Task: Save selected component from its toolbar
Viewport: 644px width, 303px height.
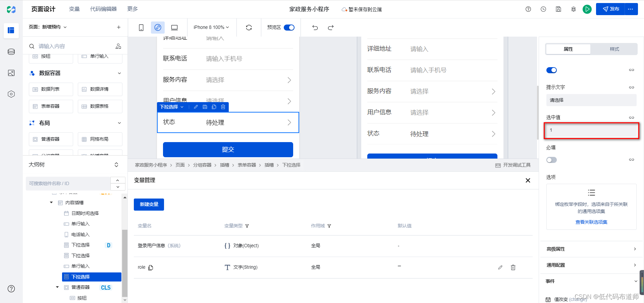Action: (205, 107)
